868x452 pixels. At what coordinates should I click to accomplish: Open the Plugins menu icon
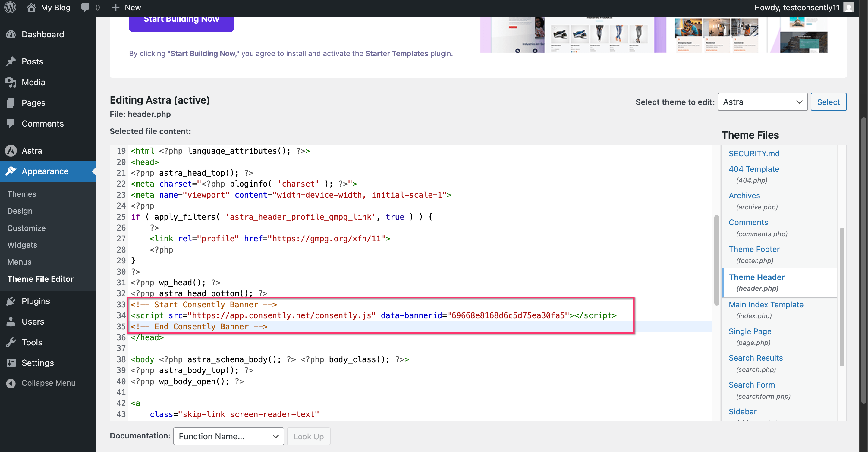pos(11,301)
